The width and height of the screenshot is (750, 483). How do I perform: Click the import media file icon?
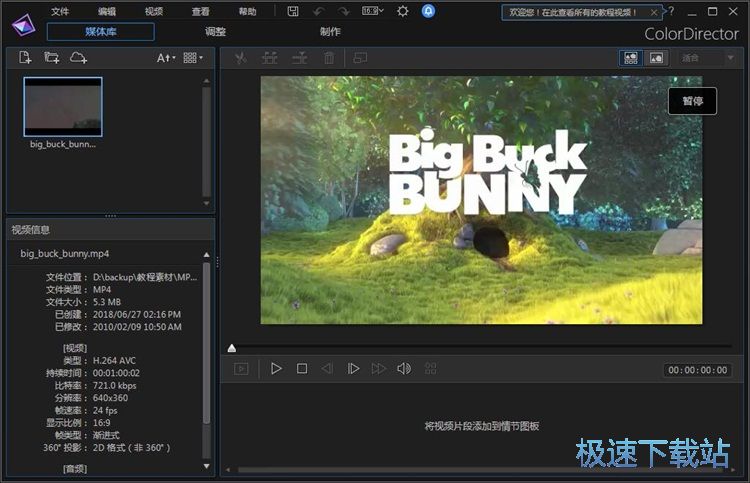[x=25, y=58]
